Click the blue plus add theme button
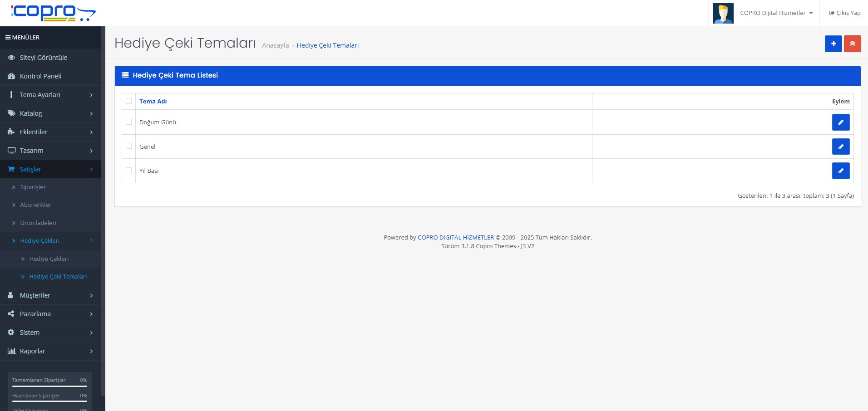The height and width of the screenshot is (411, 868). click(833, 44)
